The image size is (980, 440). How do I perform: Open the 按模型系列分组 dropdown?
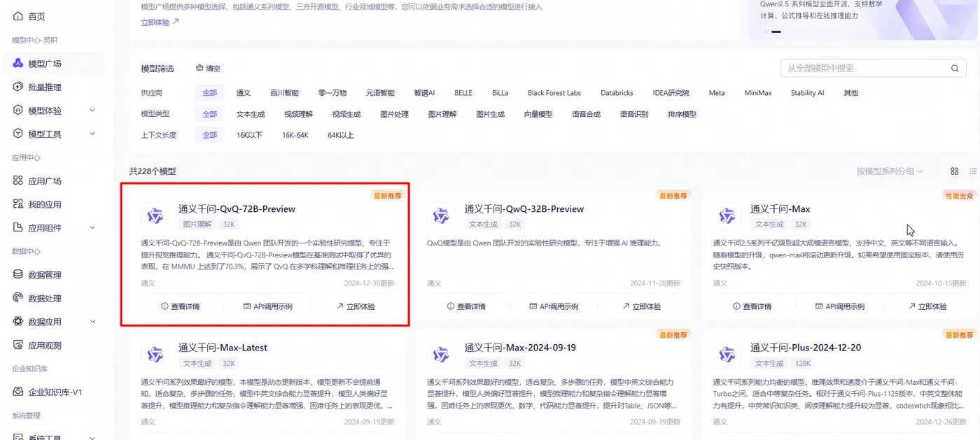890,171
